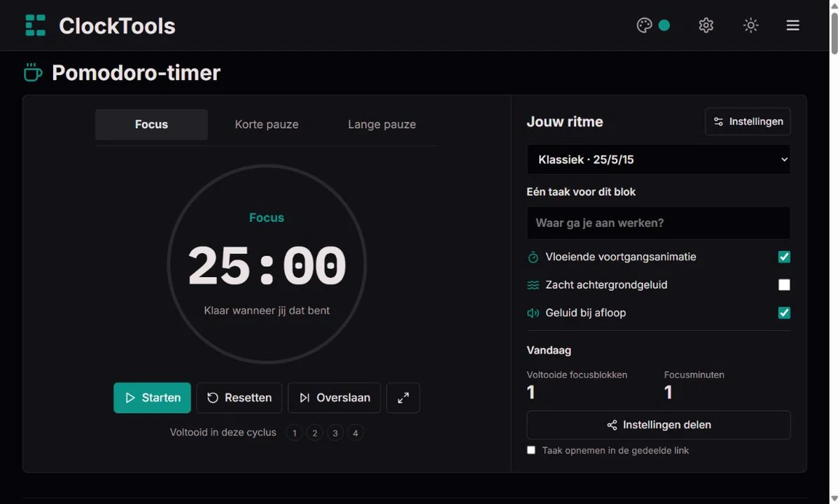Click the 'Voltooid in deze cyclus' text
Screen dimensions: 840x504
tap(223, 433)
